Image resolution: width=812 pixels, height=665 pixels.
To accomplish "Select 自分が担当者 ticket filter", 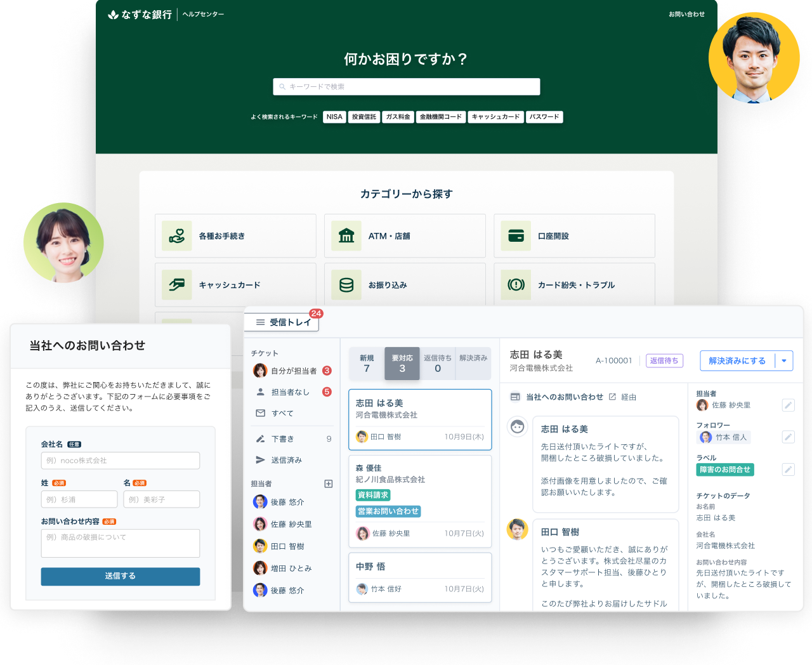I will 292,371.
